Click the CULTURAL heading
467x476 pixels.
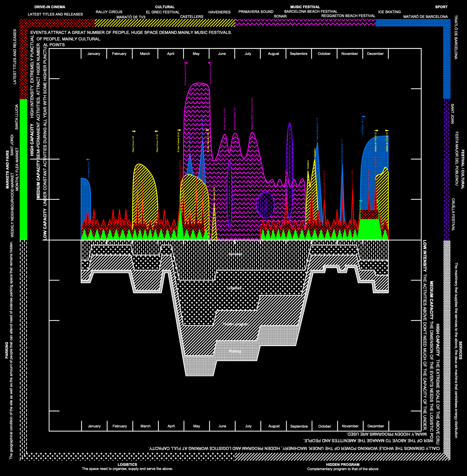[165, 7]
